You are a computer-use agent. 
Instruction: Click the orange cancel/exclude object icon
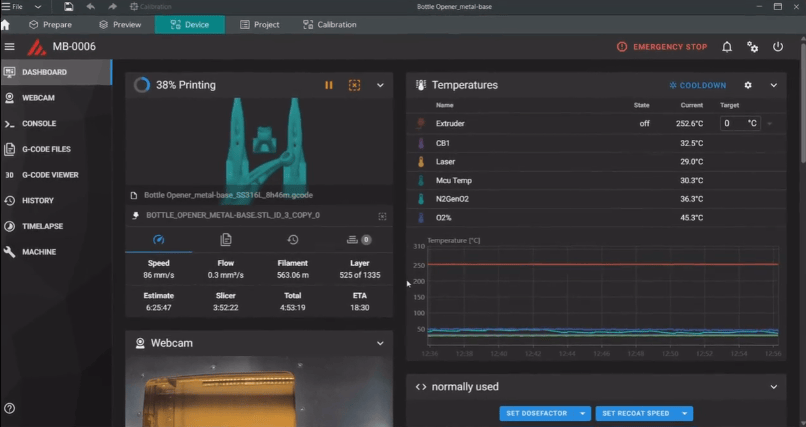pos(354,86)
